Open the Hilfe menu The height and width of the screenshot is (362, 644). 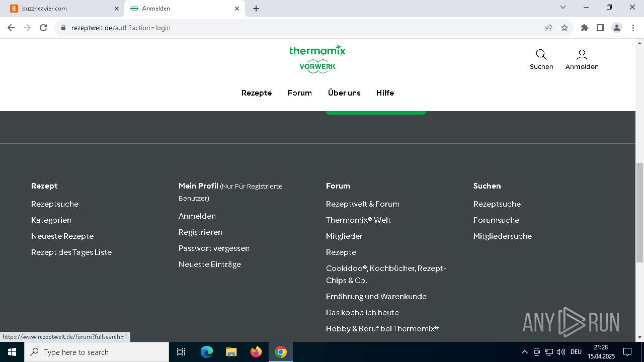[x=385, y=93]
